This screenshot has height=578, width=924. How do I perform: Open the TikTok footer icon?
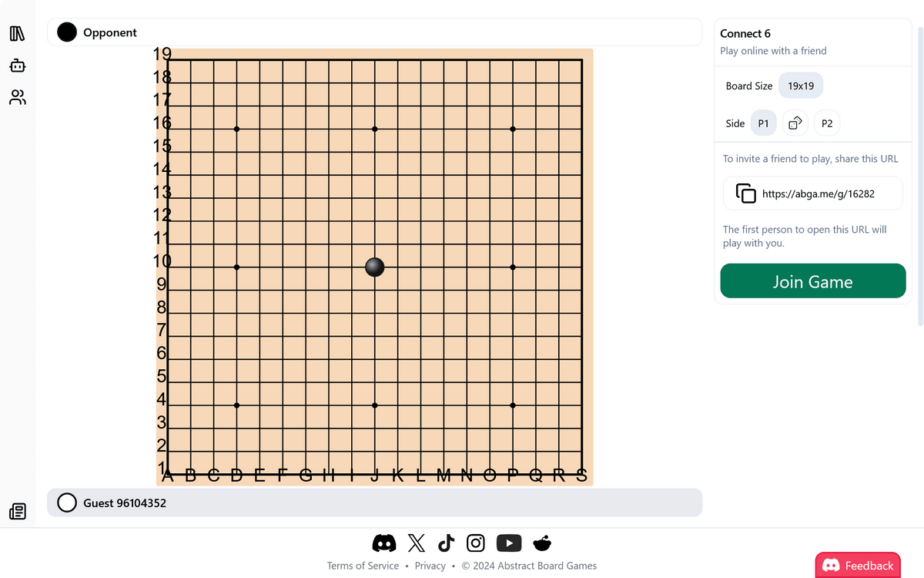pos(446,543)
